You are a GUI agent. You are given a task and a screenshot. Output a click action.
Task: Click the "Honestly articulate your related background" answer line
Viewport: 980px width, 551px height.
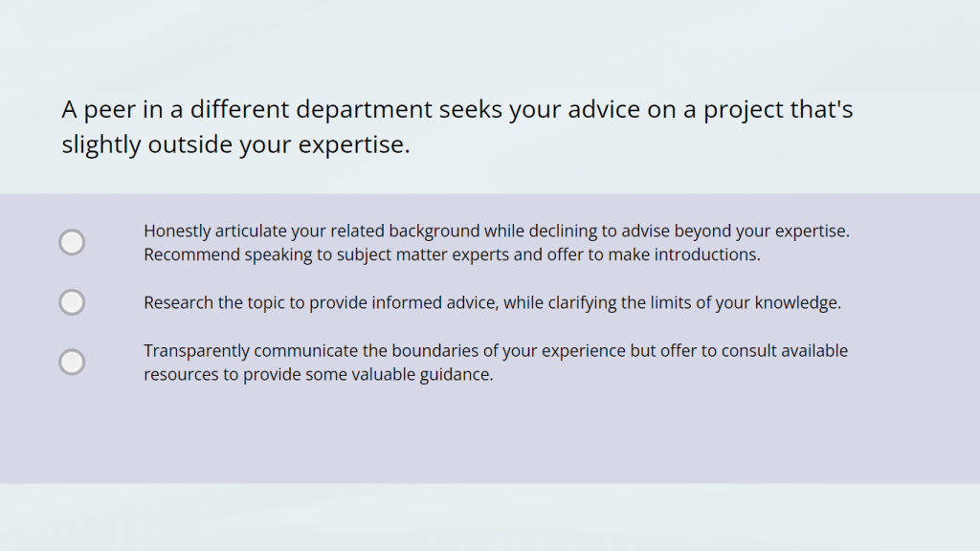496,231
